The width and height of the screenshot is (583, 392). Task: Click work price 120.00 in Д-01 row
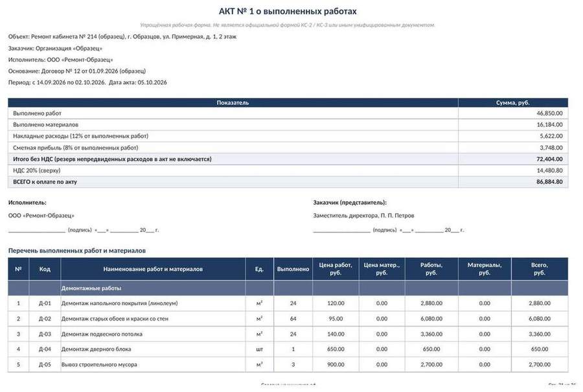336,303
